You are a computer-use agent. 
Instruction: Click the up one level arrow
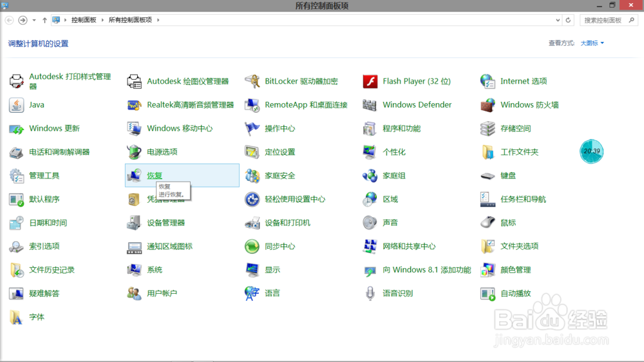pos(45,20)
